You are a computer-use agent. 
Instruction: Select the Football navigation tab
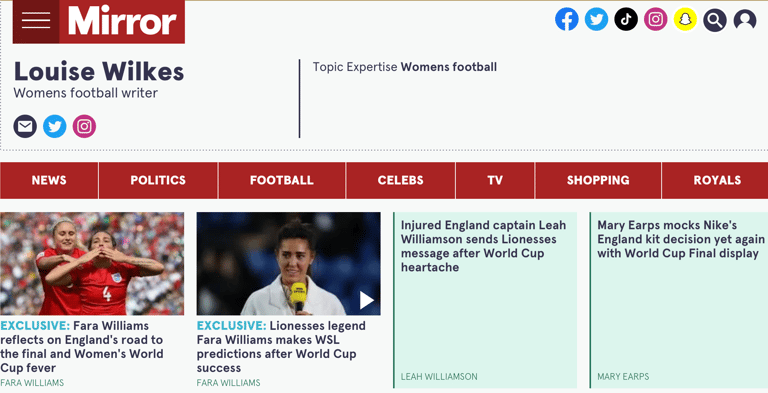pos(282,180)
